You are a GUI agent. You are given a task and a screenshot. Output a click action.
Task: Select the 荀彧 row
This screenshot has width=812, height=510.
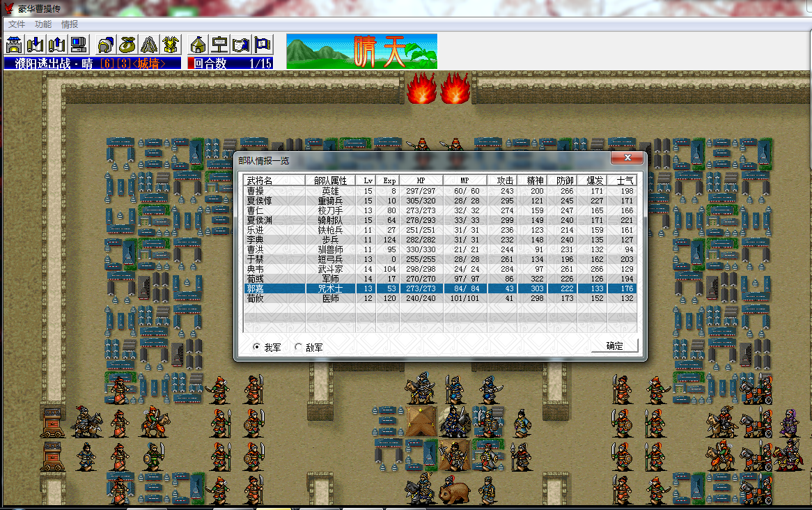440,279
